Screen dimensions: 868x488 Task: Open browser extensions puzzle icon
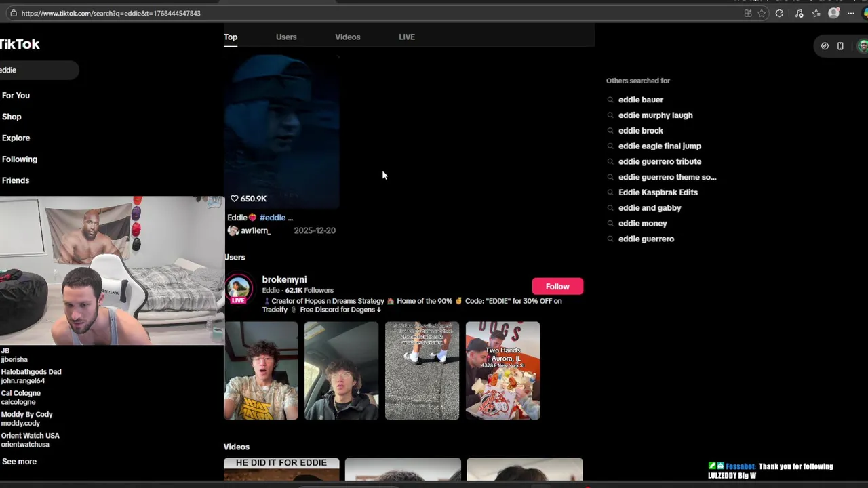coord(779,13)
